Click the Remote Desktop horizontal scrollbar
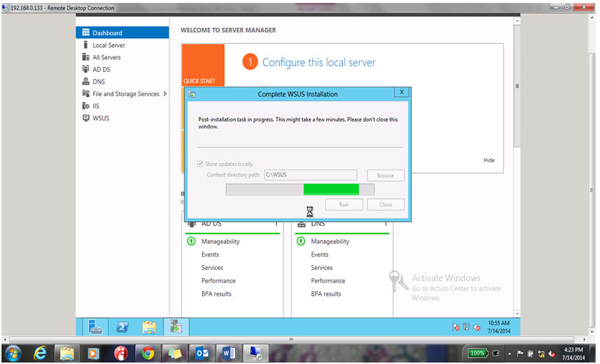Screen dimensions: 600x364 pos(292,339)
